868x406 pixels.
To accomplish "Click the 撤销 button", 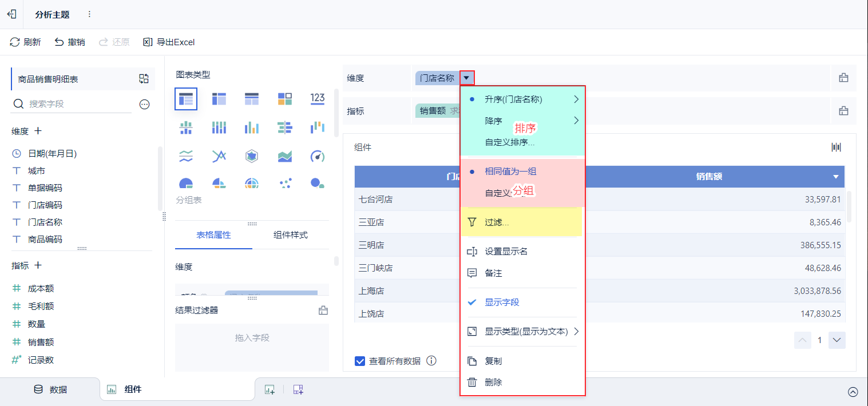I will tap(69, 42).
